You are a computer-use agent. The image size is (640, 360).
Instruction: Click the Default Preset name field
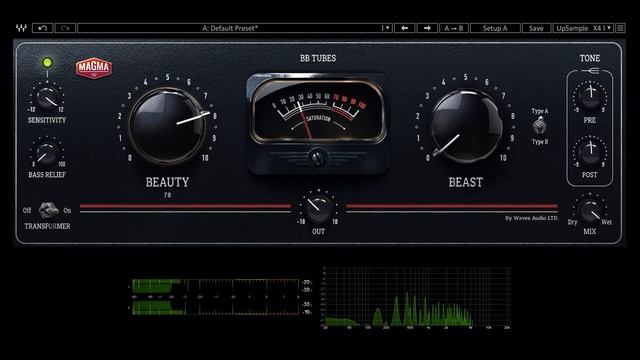coord(230,28)
